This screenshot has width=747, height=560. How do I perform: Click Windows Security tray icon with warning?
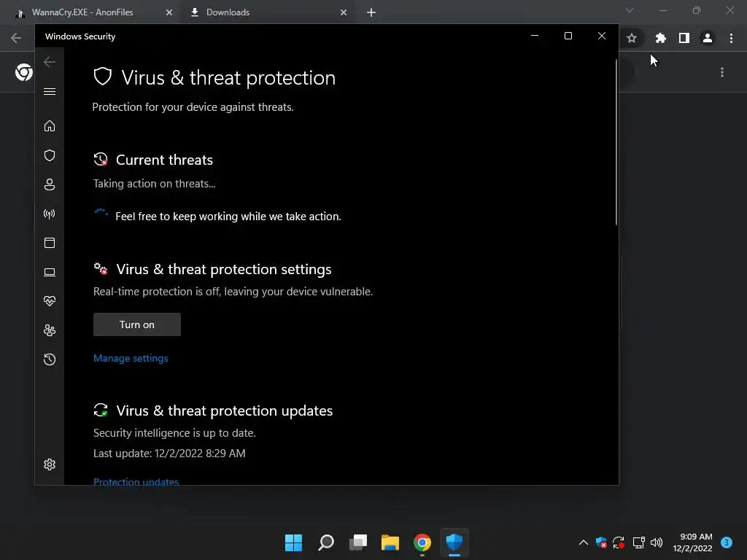coord(601,542)
